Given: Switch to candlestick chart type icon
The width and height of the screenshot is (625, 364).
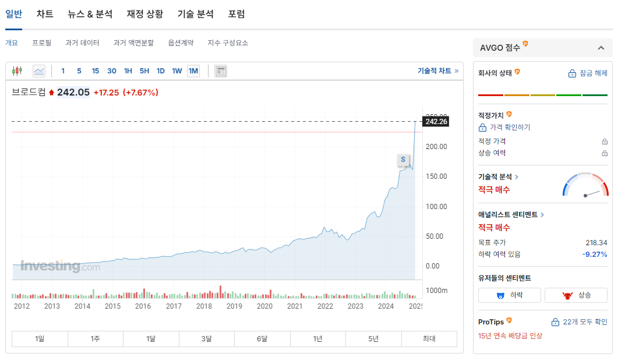Looking at the screenshot, I should click(x=17, y=71).
